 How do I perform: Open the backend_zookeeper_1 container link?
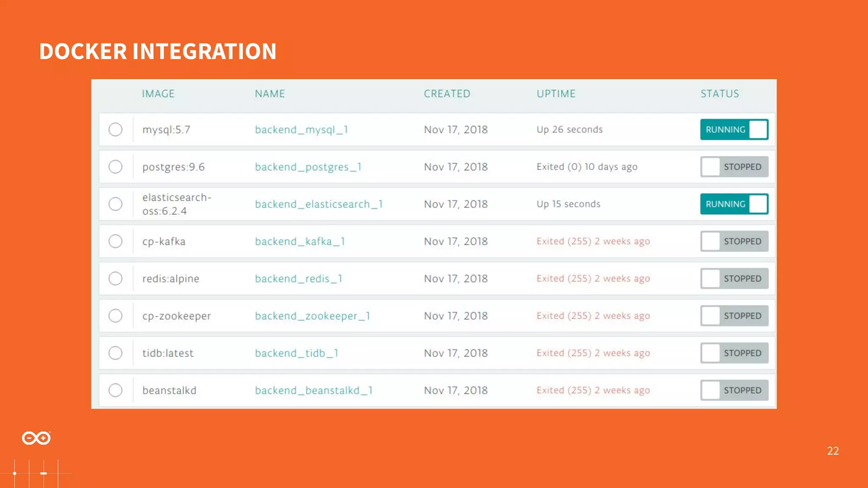coord(312,316)
